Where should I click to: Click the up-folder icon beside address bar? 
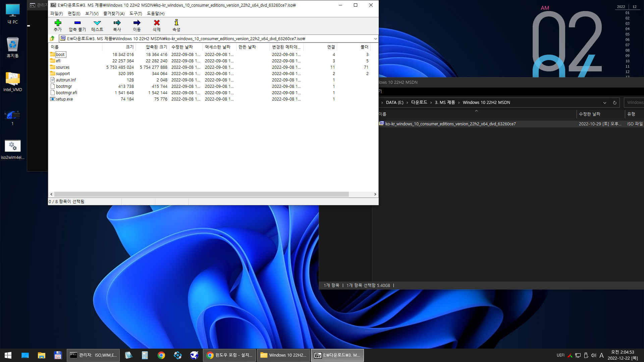52,39
